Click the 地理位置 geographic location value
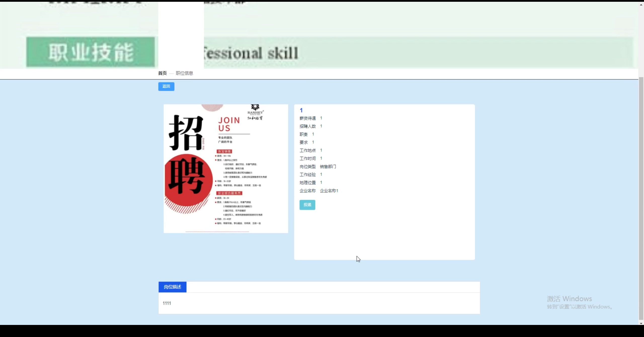Viewport: 644px width, 337px height. tap(321, 182)
